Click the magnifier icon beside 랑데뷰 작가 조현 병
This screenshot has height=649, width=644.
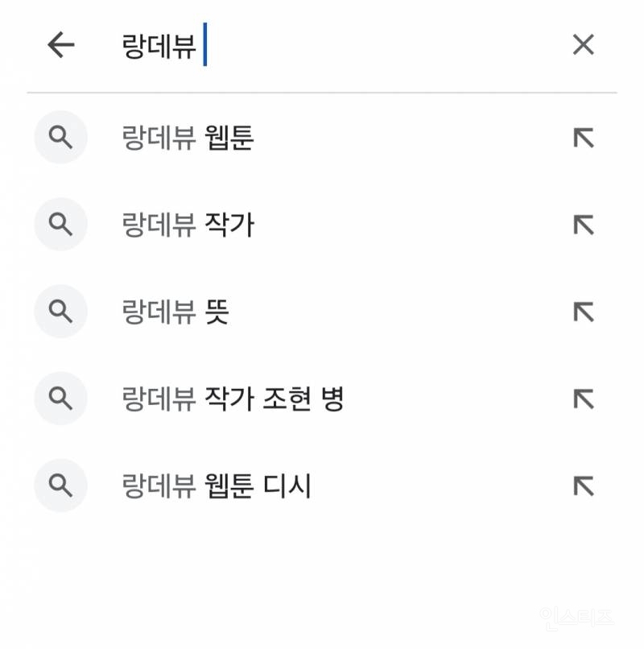[x=60, y=399]
